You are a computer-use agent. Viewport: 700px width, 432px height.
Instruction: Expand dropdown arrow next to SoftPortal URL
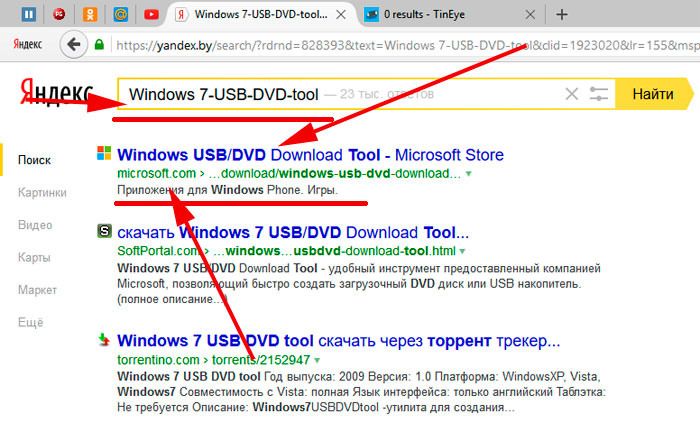point(462,251)
